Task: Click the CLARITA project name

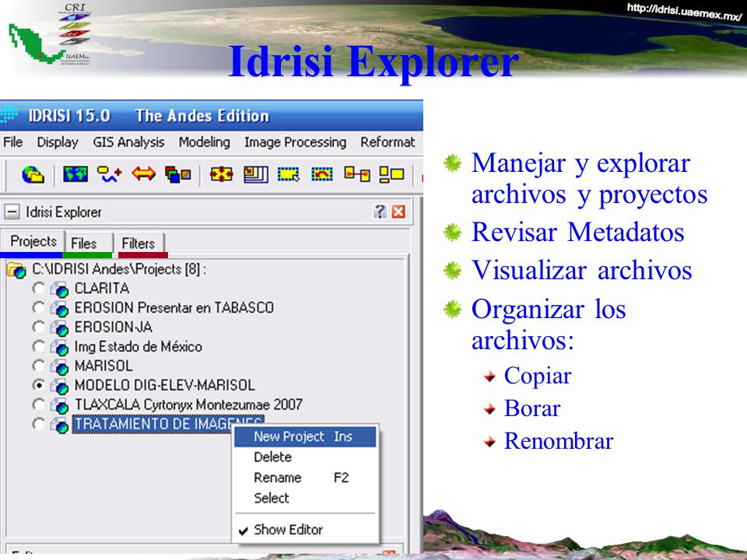Action: click(x=102, y=288)
